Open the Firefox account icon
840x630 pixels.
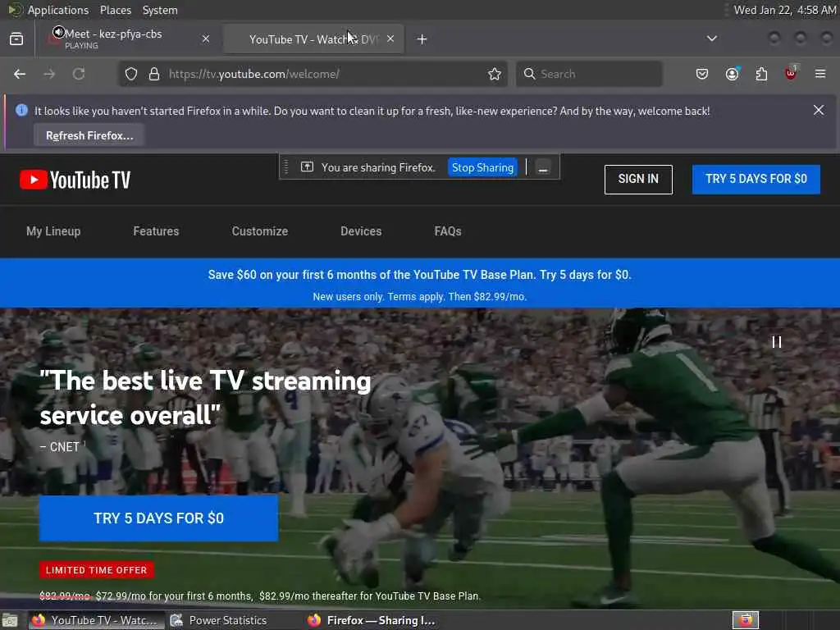pos(732,74)
